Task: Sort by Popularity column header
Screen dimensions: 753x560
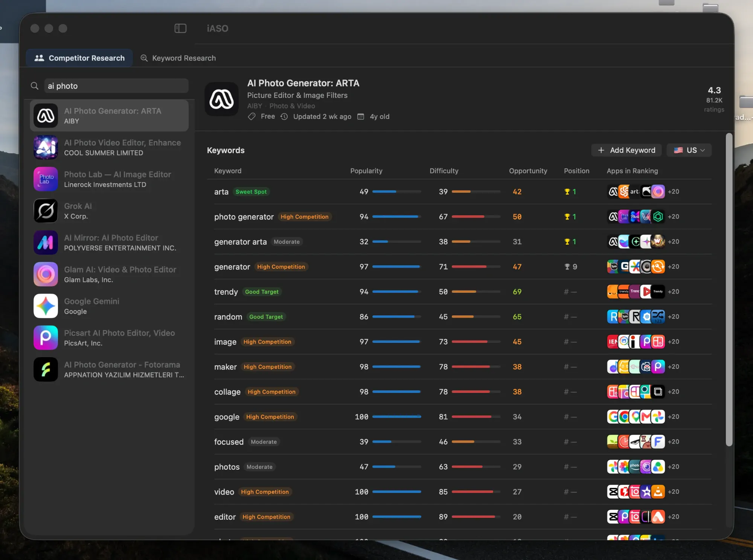Action: pos(366,171)
